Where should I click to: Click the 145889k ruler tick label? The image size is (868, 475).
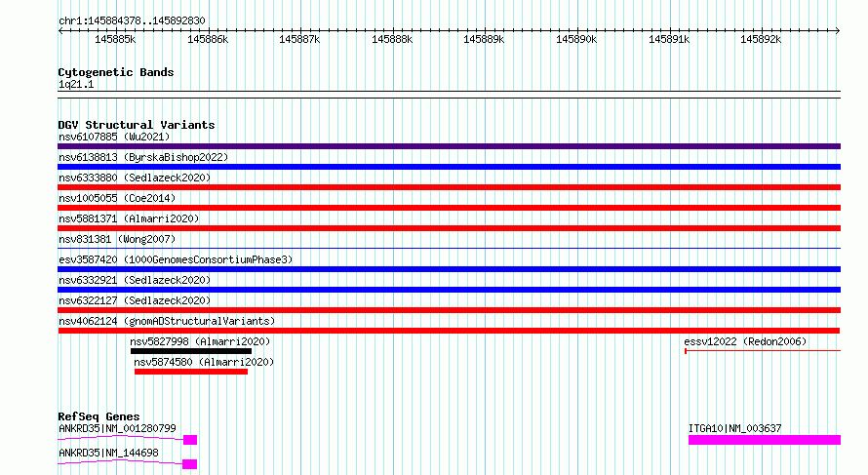(x=484, y=39)
